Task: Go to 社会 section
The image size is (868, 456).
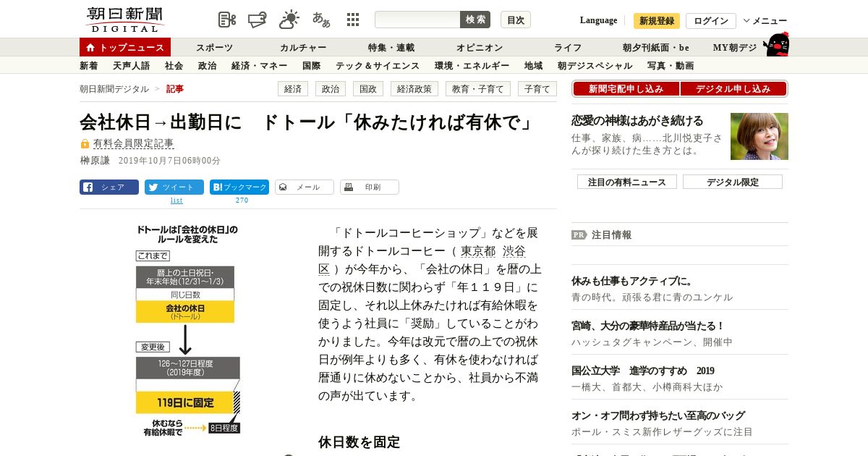Action: (174, 66)
